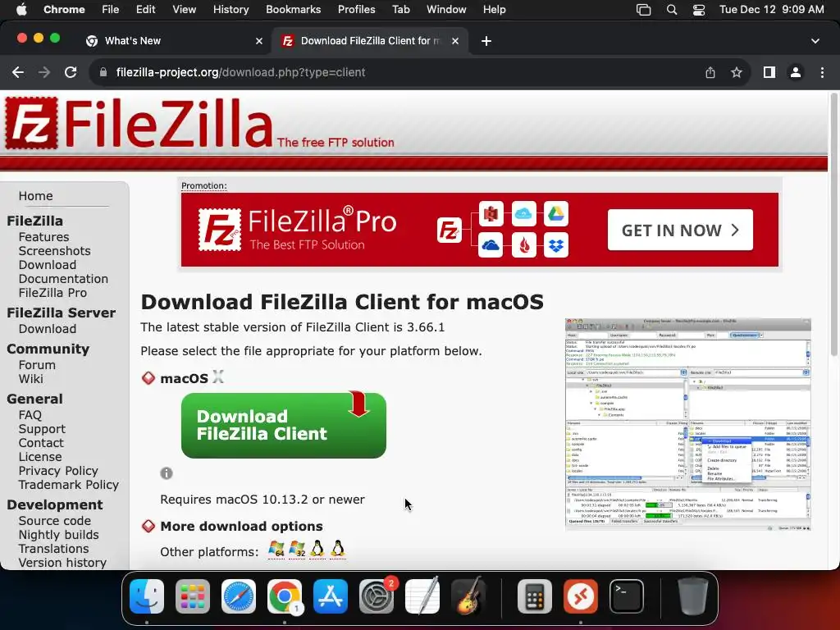Click the Windows 32-bit platform icon
This screenshot has width=840, height=630.
coord(297,549)
